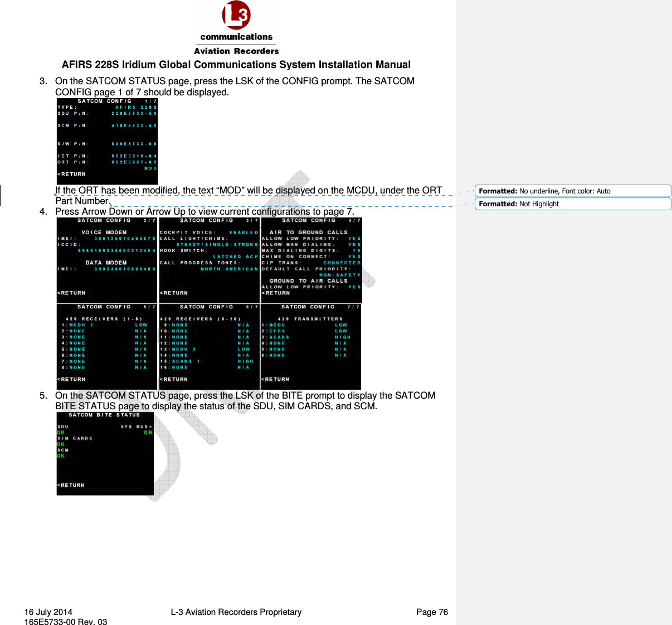672x625 pixels.
Task: Select the SATCOM CONFIG 6/7 Receivers 9-16 image
Action: pos(210,347)
